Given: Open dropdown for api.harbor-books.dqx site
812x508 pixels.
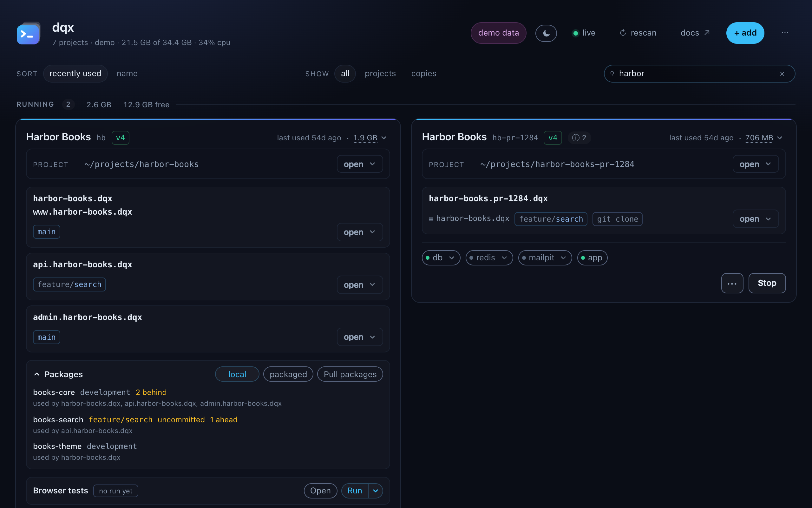Looking at the screenshot, I should click(x=360, y=285).
